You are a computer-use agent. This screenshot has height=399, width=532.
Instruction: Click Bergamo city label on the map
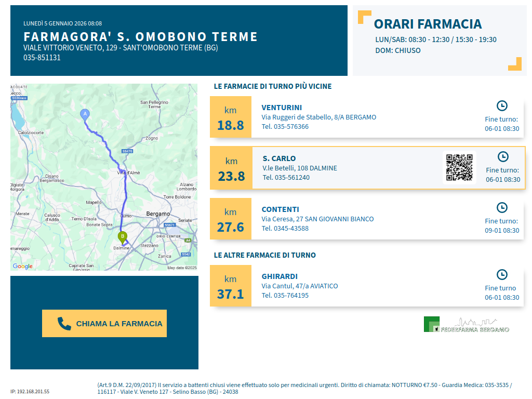[158, 214]
